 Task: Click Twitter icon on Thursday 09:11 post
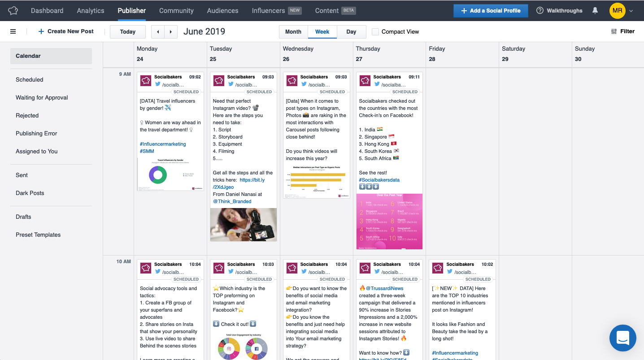377,84
